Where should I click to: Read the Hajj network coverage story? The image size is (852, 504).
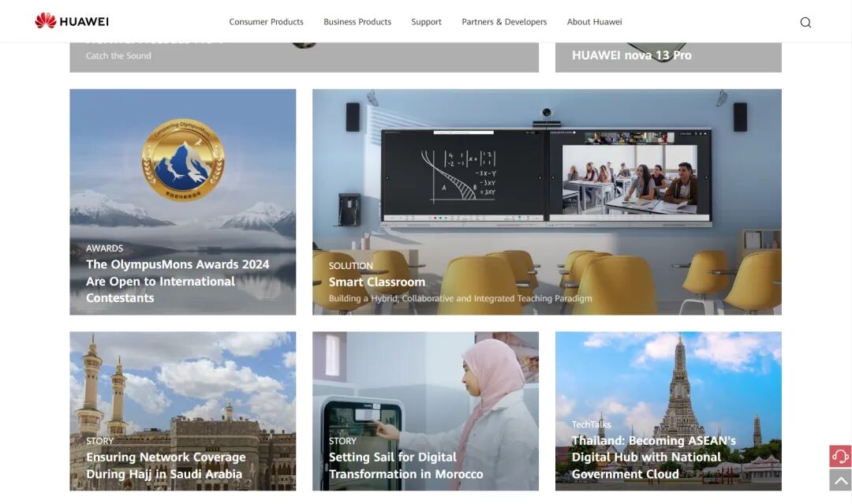tap(166, 465)
